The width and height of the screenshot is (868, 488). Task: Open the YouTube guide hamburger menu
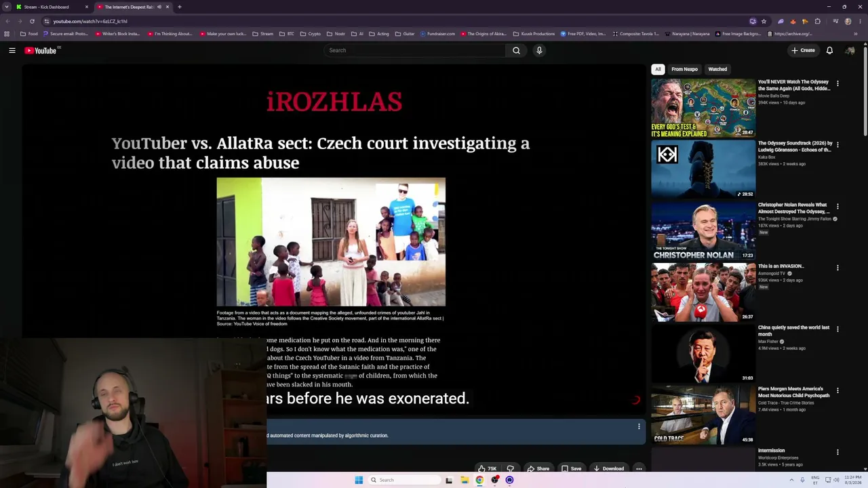pyautogui.click(x=12, y=50)
